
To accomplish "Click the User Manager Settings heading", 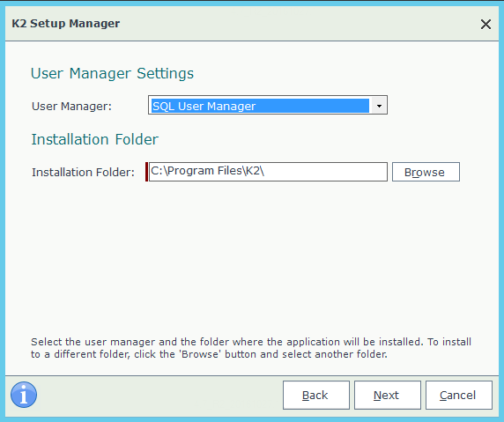I will [x=112, y=73].
